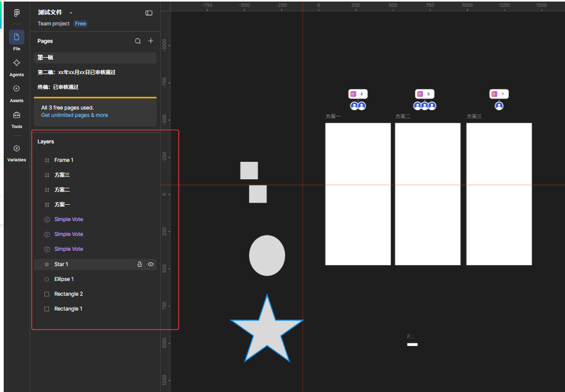Select the third Simple Vote layer
The height and width of the screenshot is (392, 565).
pyautogui.click(x=95, y=249)
